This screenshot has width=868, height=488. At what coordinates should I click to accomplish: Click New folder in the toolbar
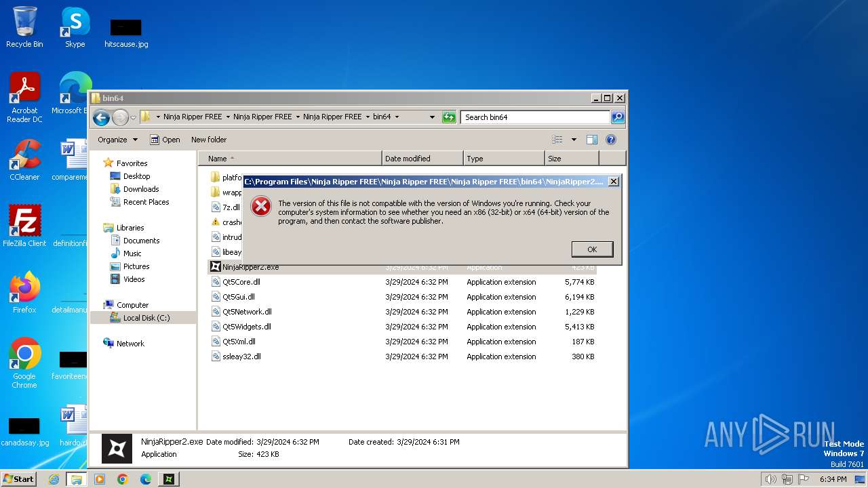tap(209, 140)
